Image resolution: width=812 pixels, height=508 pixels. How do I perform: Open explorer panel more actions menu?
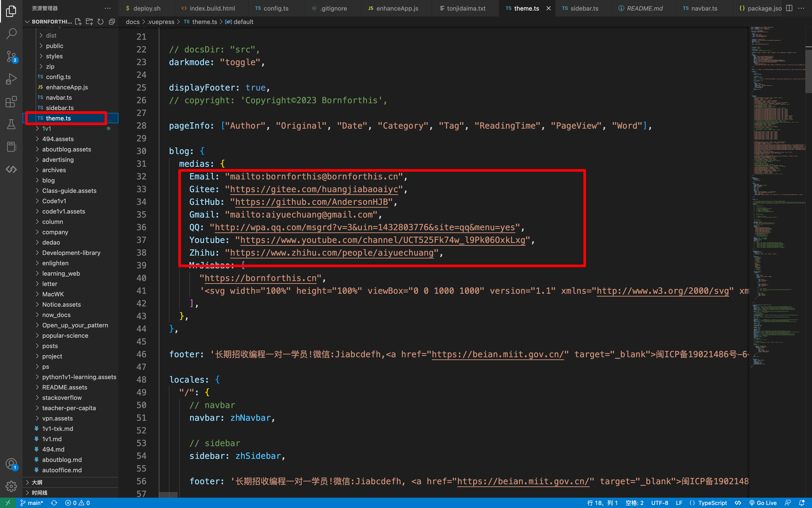point(107,8)
